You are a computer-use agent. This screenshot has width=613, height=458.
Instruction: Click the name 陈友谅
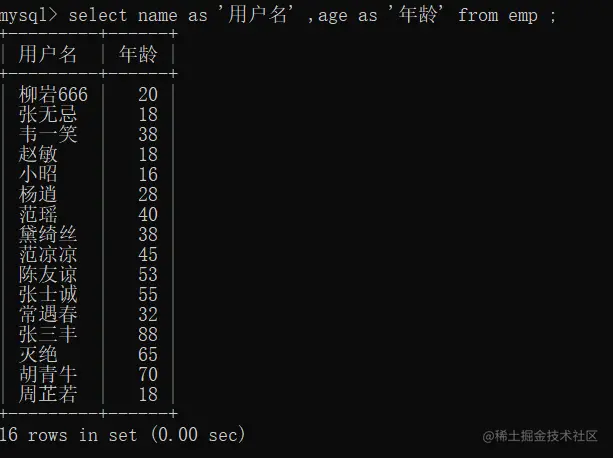[48, 275]
